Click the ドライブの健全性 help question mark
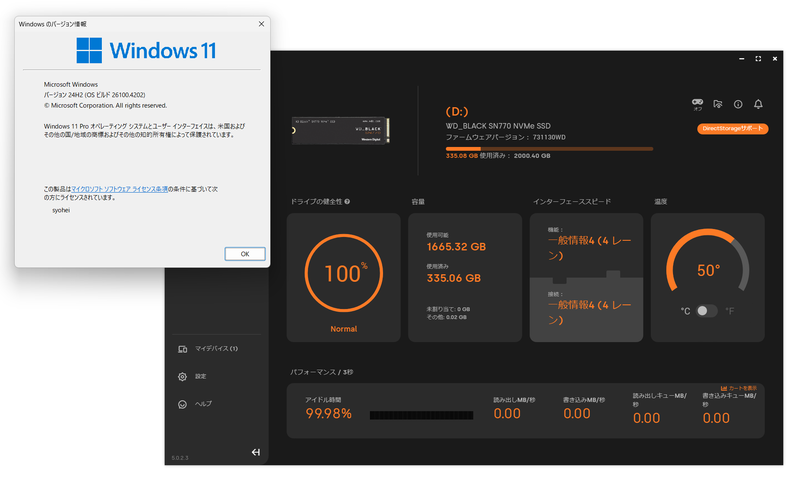800x479 pixels. point(347,201)
